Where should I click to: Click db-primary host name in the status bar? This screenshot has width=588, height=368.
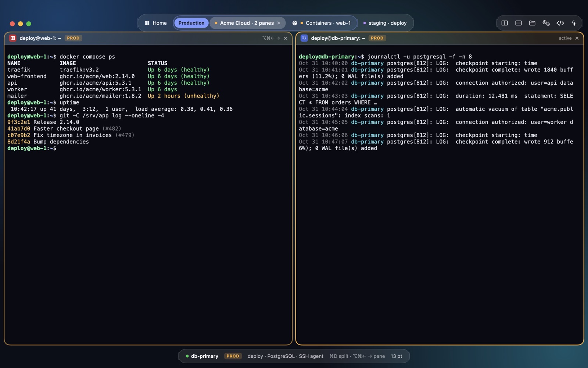(x=205, y=356)
